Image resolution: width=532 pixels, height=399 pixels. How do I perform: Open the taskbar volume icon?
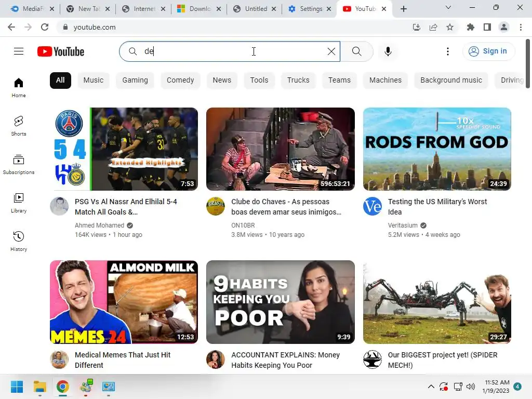(471, 387)
